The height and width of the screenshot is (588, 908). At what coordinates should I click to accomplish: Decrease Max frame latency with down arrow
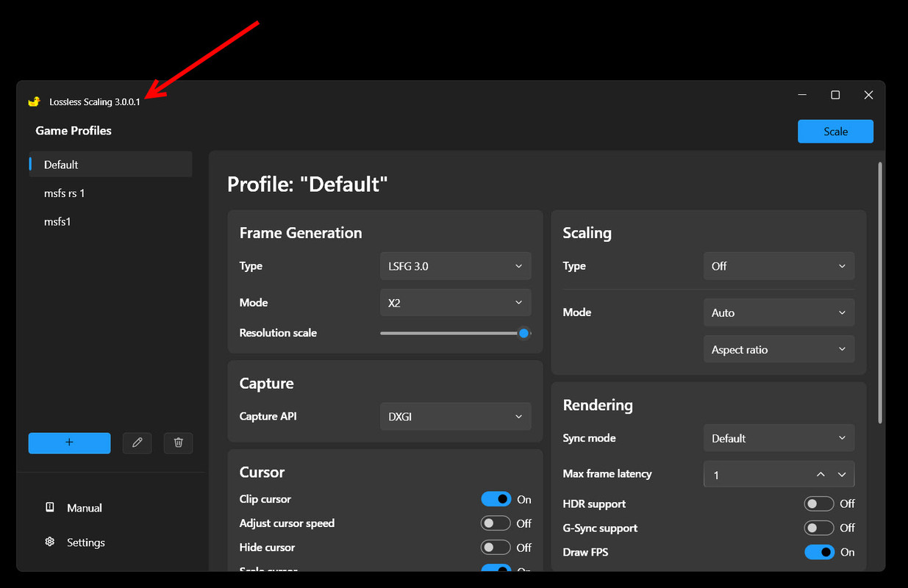(843, 475)
